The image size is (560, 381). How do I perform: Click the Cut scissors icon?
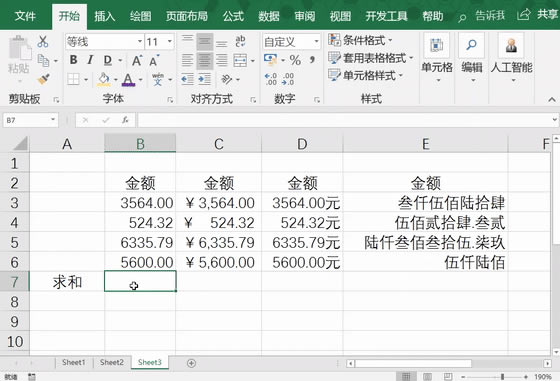43,42
